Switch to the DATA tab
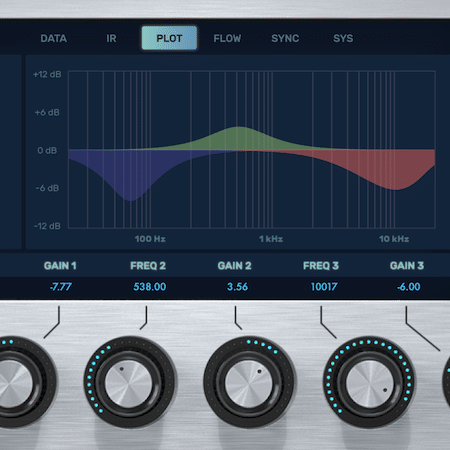 tap(54, 38)
